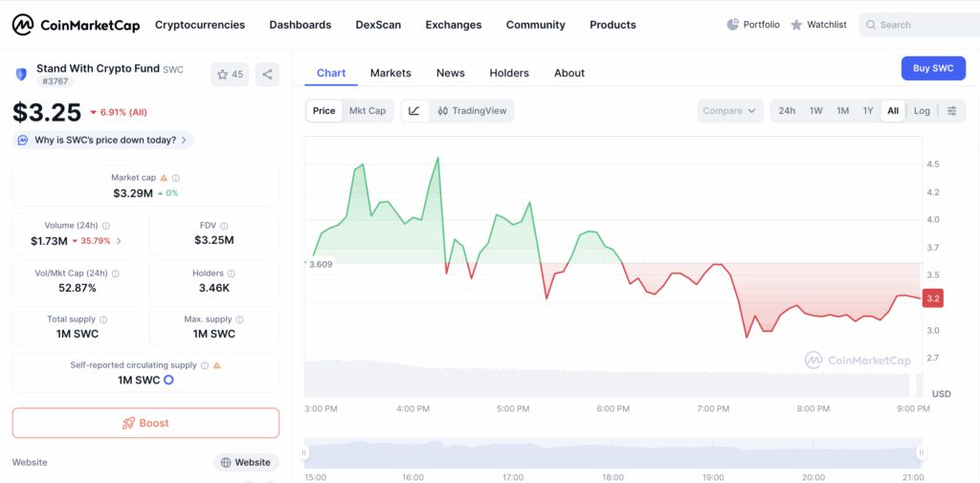Toggle Log scale on the chart
980x483 pixels.
[x=922, y=111]
